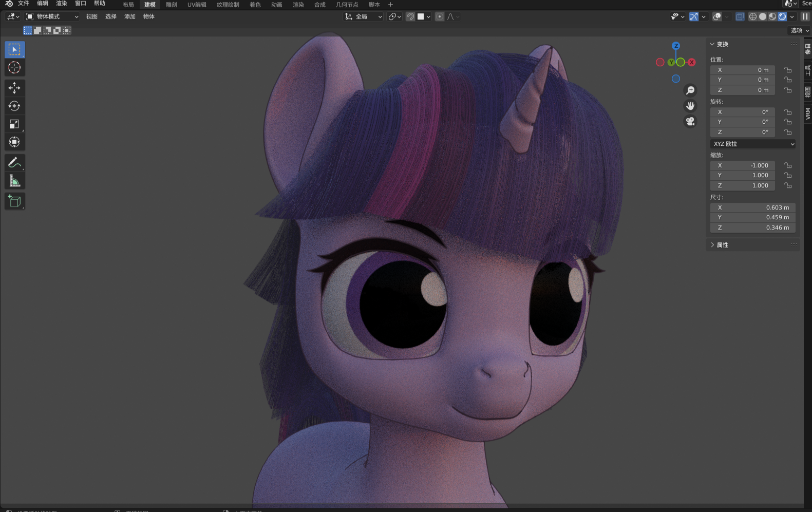Select the Move tool
This screenshot has width=812, height=512.
point(14,88)
